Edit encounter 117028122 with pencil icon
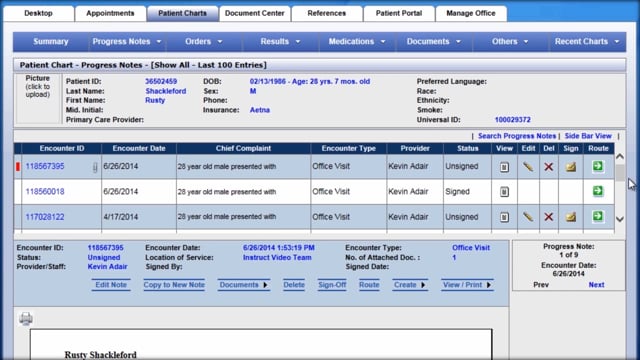 click(x=528, y=217)
